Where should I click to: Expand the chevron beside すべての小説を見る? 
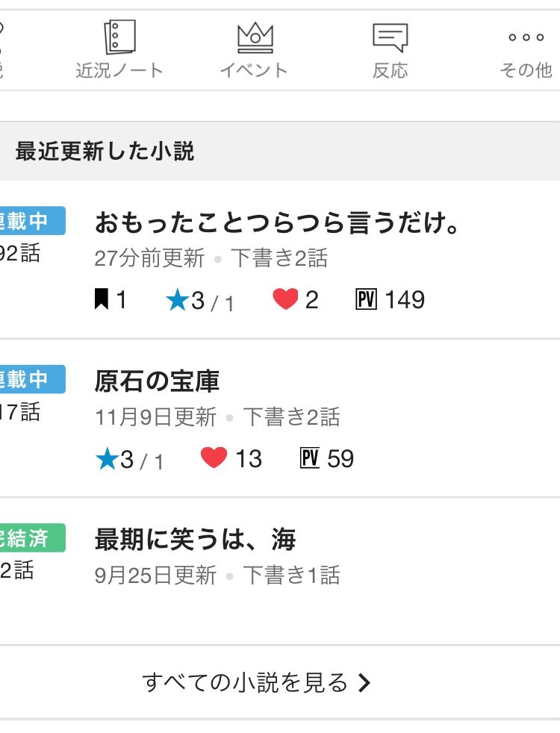[x=364, y=683]
